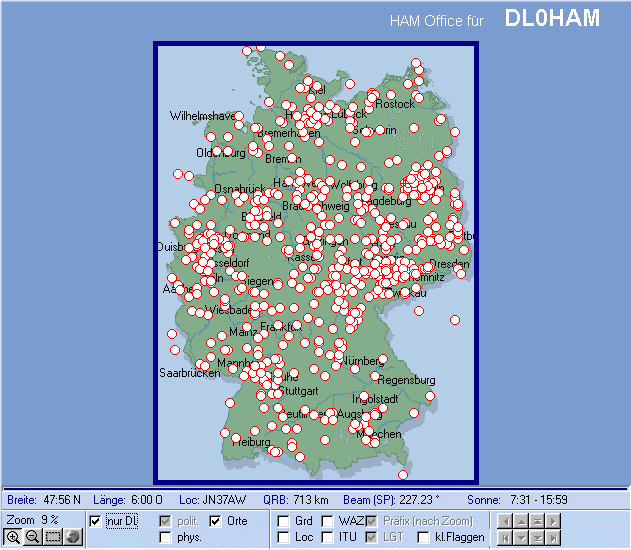This screenshot has height=550, width=631.
Task: Click the locator value 'JN37AW'
Action: click(x=224, y=500)
